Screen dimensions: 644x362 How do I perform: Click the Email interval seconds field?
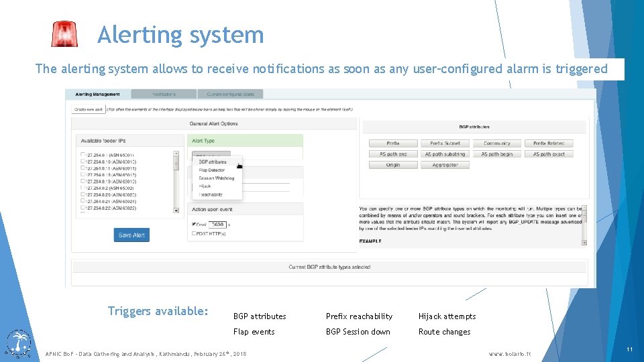click(217, 225)
